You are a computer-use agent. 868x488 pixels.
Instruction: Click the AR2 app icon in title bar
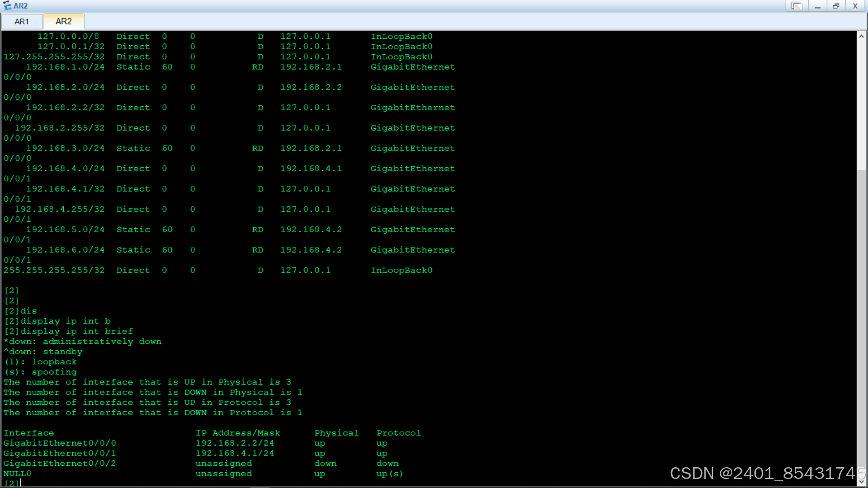click(7, 6)
